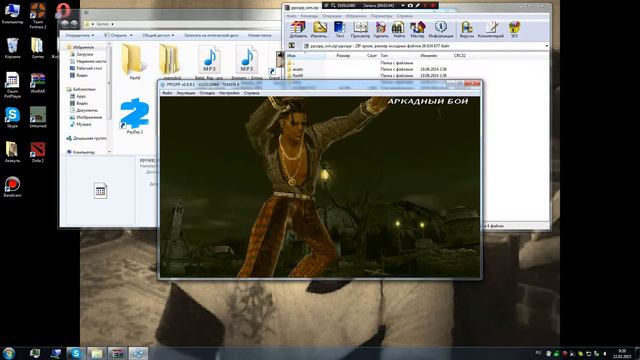Click WinRAR's Найти (Find) toolbar icon
This screenshot has width=640, height=360.
tap(398, 29)
